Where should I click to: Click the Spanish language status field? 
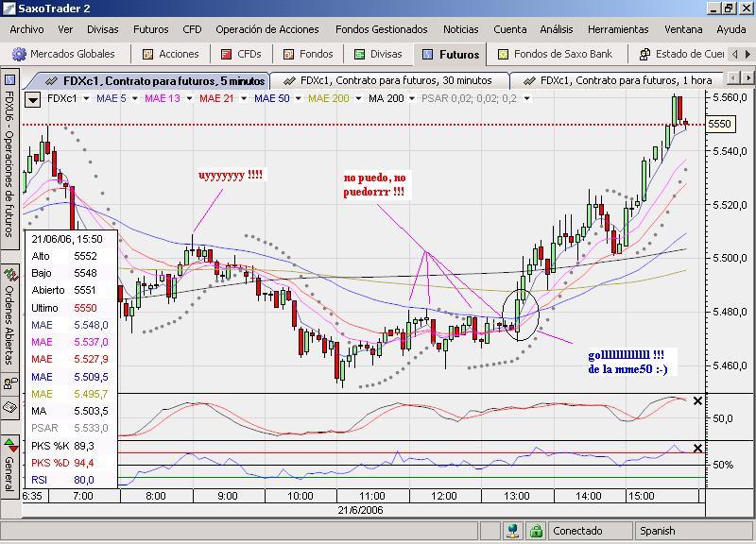(694, 531)
